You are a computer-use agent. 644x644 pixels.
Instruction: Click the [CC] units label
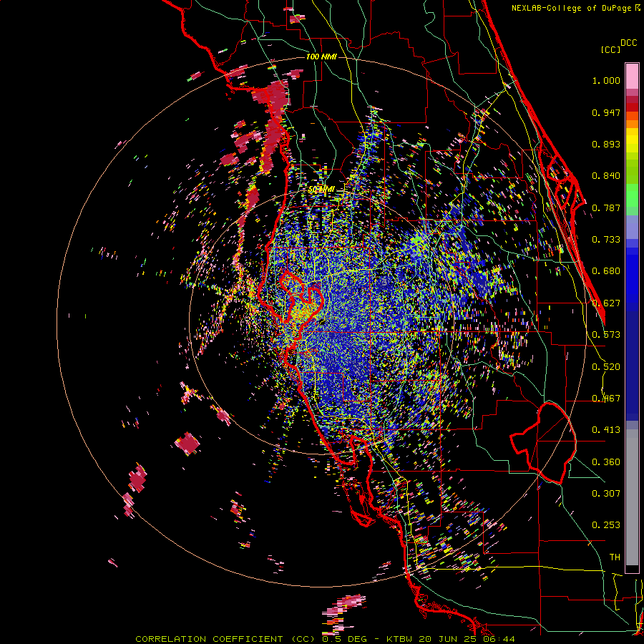click(x=610, y=49)
